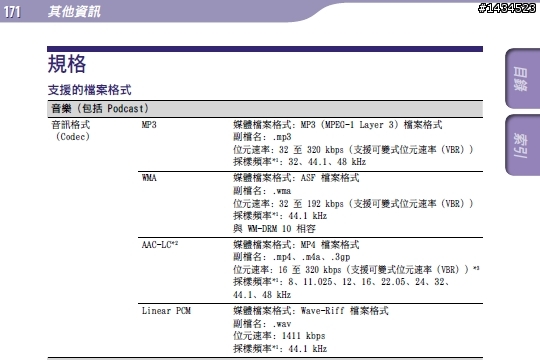Select the Linear PCM codec cell
The height and width of the screenshot is (360, 540).
click(x=166, y=311)
